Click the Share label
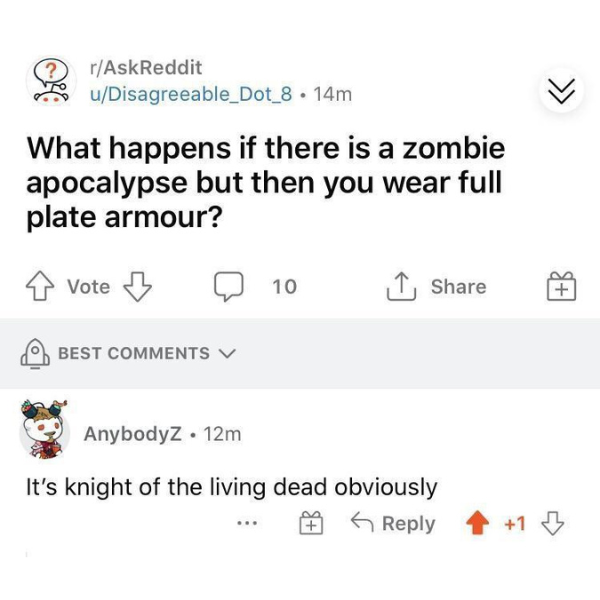The image size is (600, 600). click(459, 287)
